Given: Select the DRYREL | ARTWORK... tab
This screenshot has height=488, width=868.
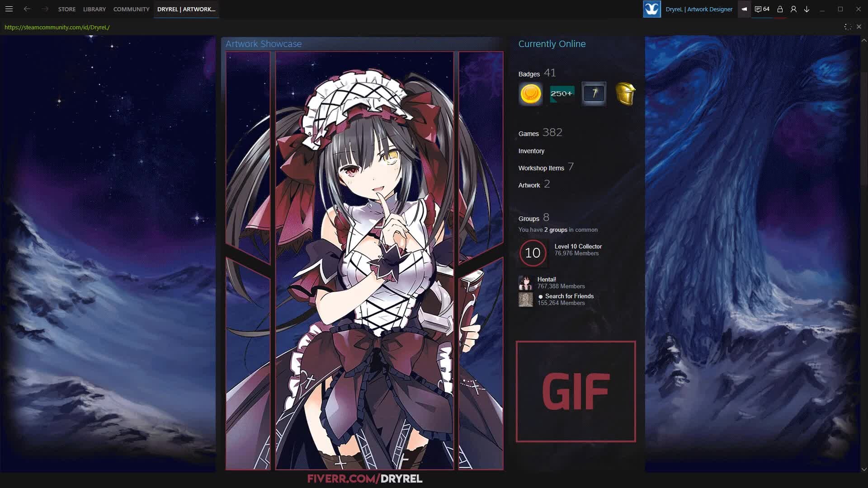Looking at the screenshot, I should tap(186, 9).
